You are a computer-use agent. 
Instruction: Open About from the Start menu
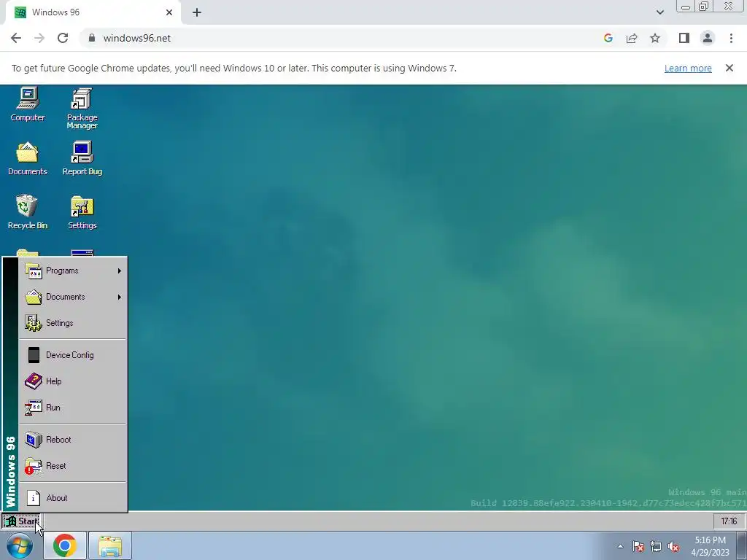[73, 497]
